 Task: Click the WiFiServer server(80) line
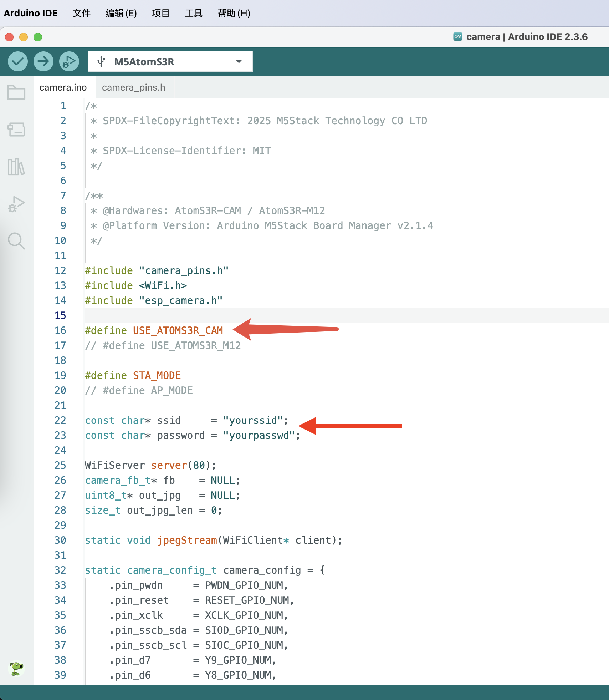(x=151, y=465)
